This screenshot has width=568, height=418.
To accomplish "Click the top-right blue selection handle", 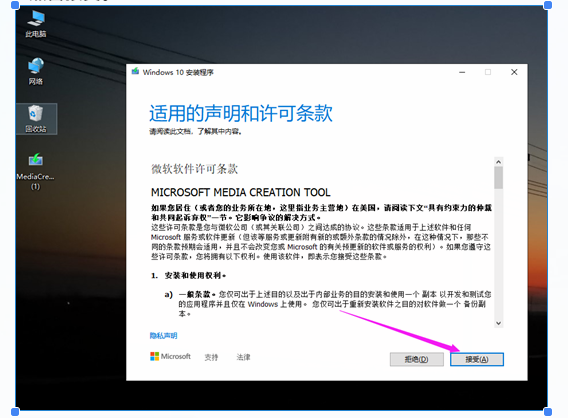I will click(548, 5).
